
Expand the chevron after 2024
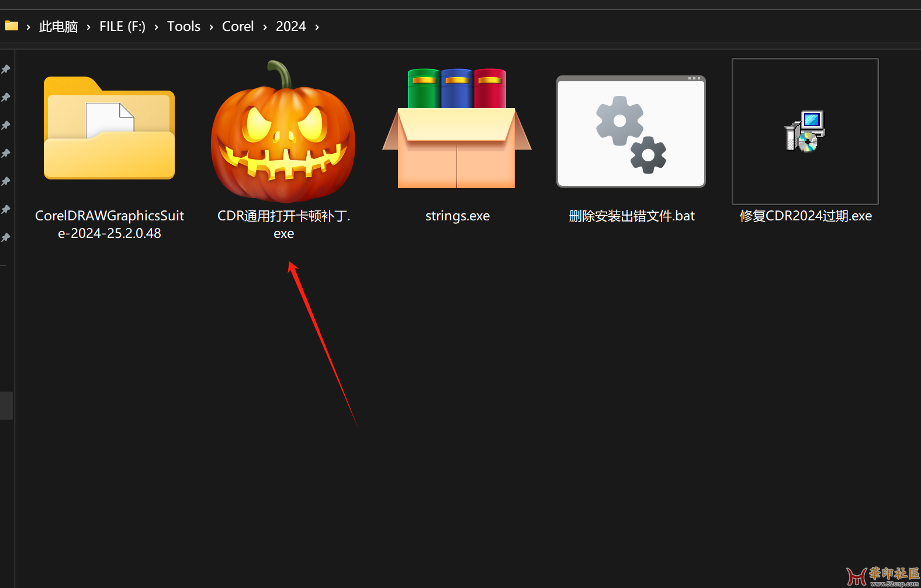317,27
